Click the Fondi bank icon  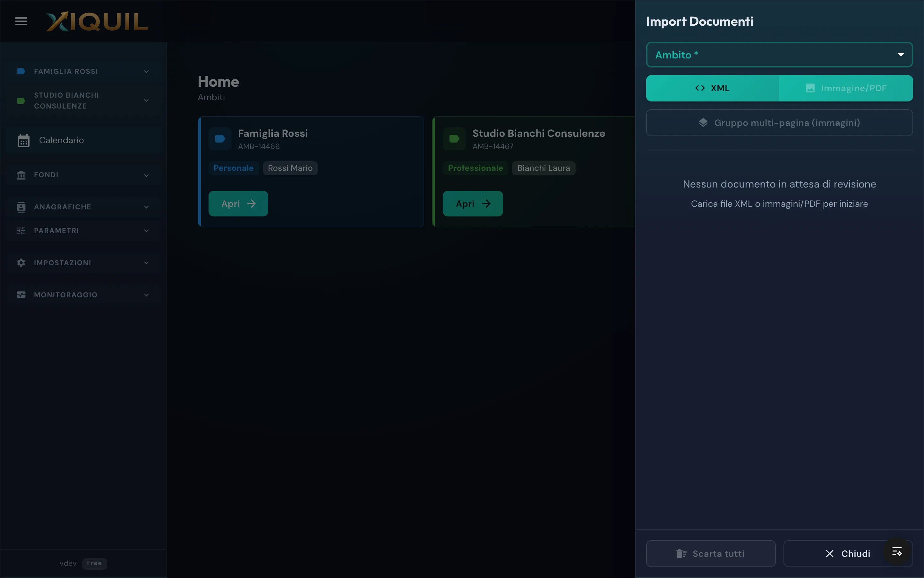tap(21, 175)
